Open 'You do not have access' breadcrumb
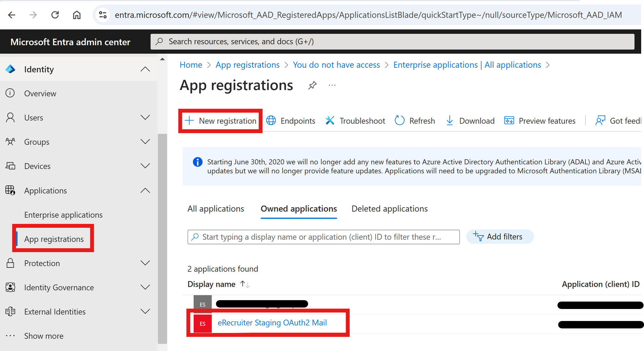Viewport: 644px width, 351px height. click(x=336, y=65)
